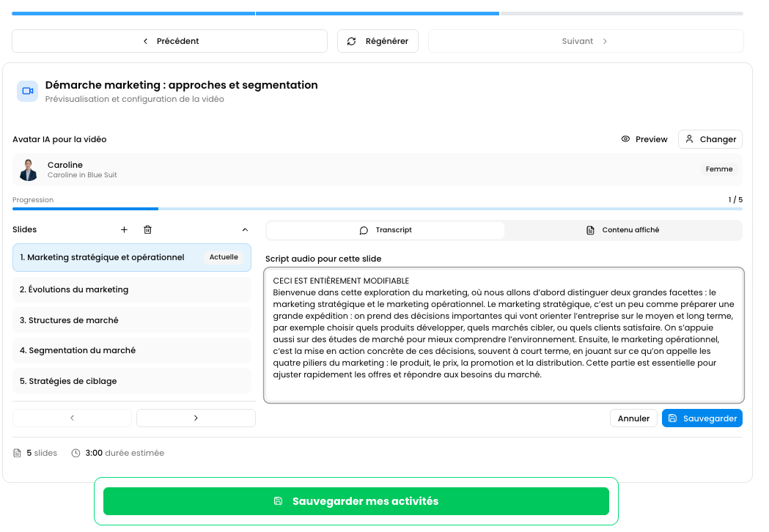Click the blue Sauvegarder button
This screenshot has height=532, width=769.
coord(702,418)
